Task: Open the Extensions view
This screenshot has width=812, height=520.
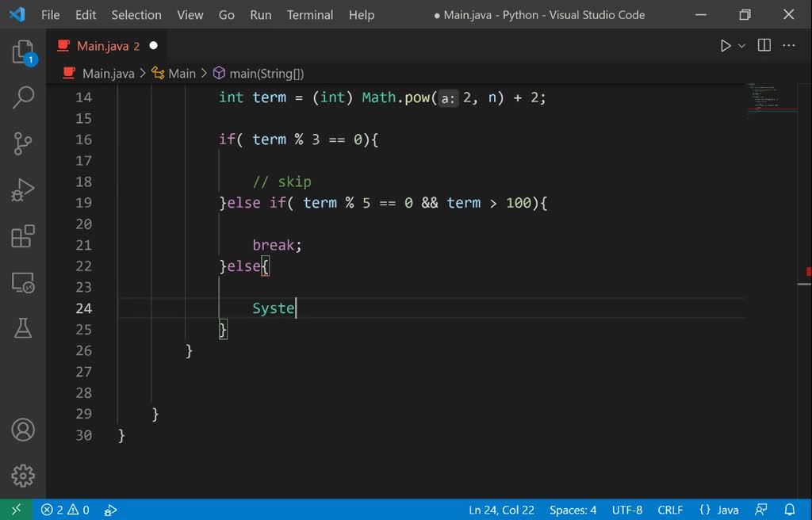Action: [23, 236]
